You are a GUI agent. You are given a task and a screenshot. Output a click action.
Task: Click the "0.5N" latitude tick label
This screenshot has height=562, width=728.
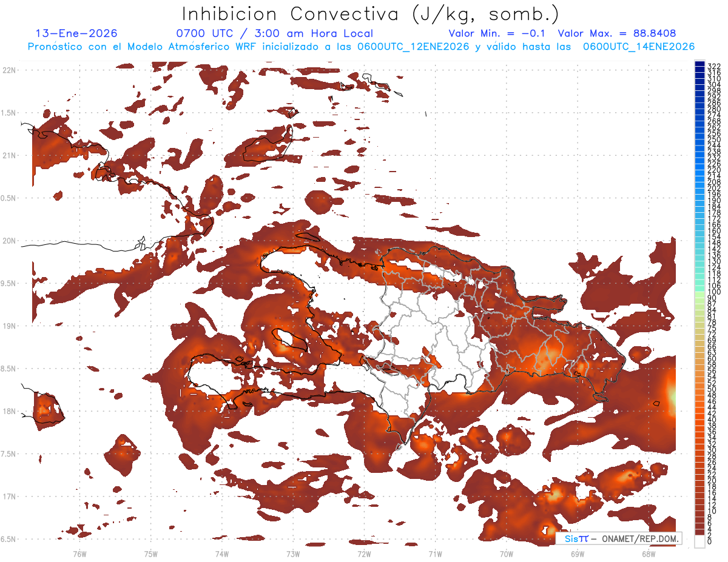coord(9,198)
